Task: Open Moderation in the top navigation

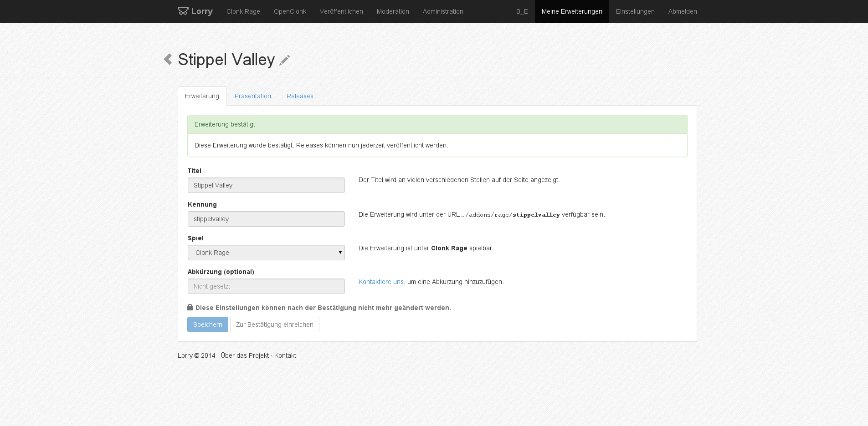Action: click(393, 11)
